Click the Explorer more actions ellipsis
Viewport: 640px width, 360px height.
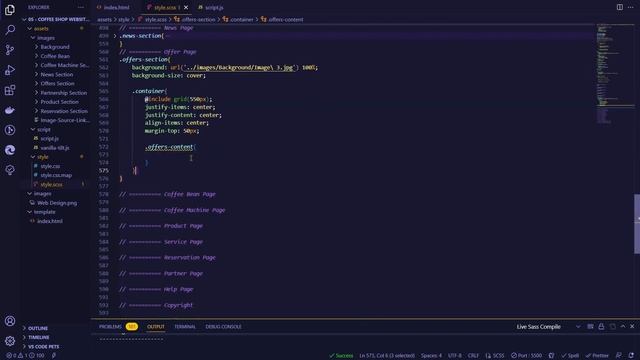pyautogui.click(x=81, y=7)
